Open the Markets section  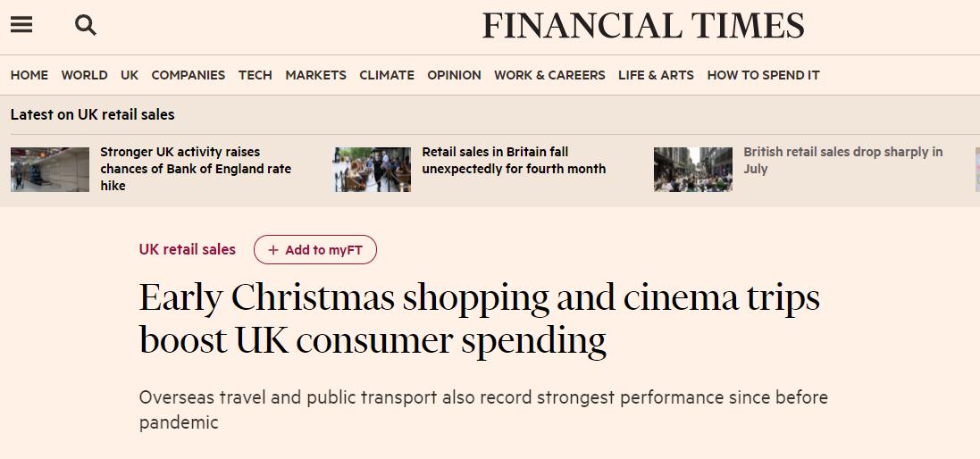click(x=315, y=75)
